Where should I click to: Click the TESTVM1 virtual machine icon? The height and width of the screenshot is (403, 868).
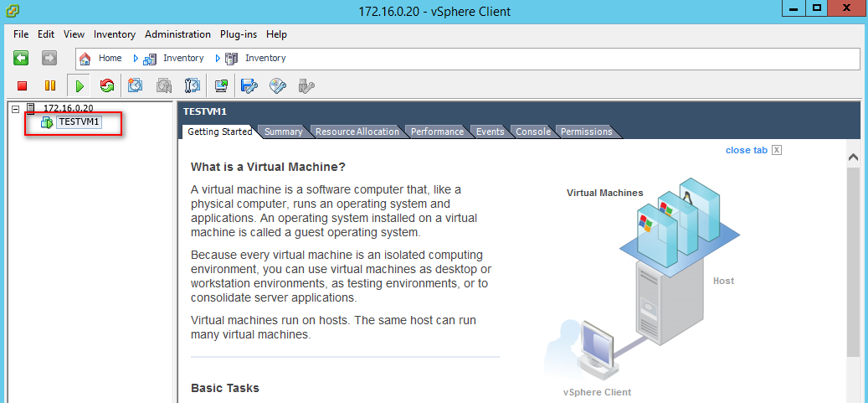coord(47,122)
